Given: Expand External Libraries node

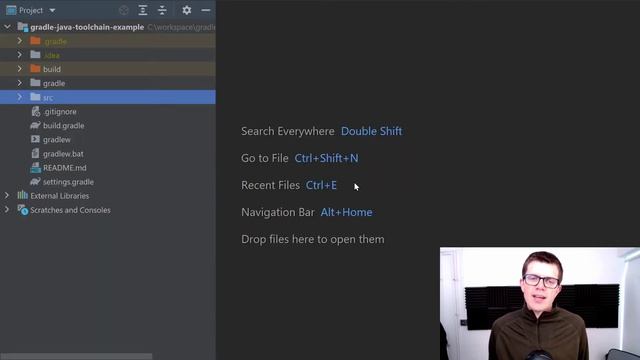Looking at the screenshot, I should [x=7, y=196].
